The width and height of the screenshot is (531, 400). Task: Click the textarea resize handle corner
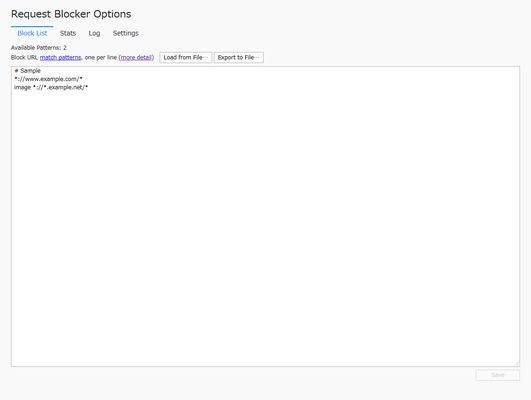click(516, 363)
